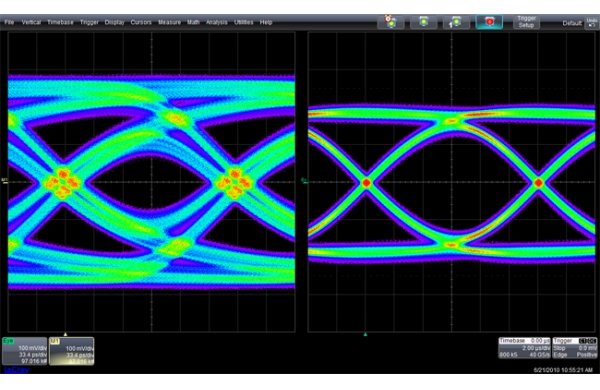Open the Trigger menu
Image resolution: width=600 pixels, height=390 pixels.
[89, 23]
